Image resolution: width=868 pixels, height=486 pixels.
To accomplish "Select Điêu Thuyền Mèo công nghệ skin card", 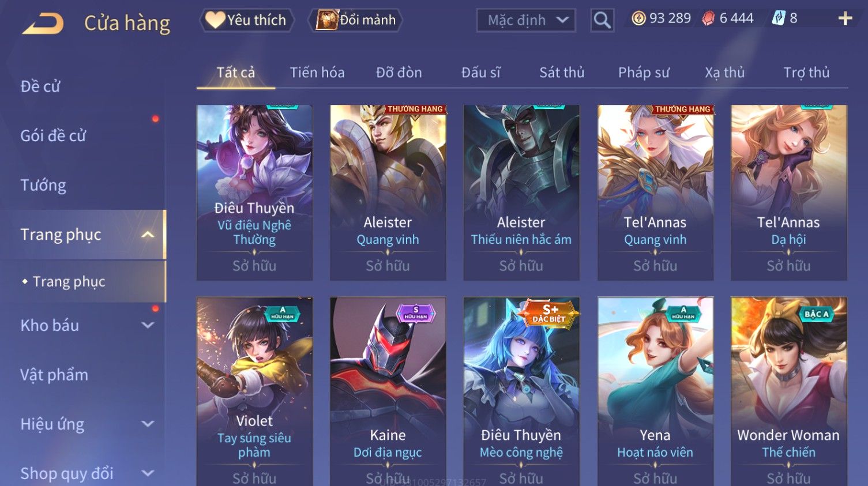I will [x=521, y=391].
